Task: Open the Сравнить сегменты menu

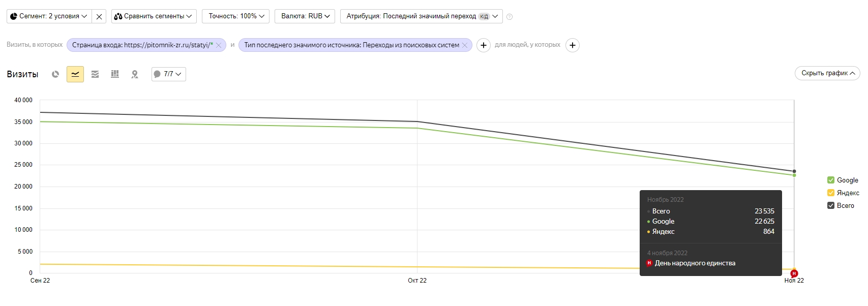Action: (154, 16)
